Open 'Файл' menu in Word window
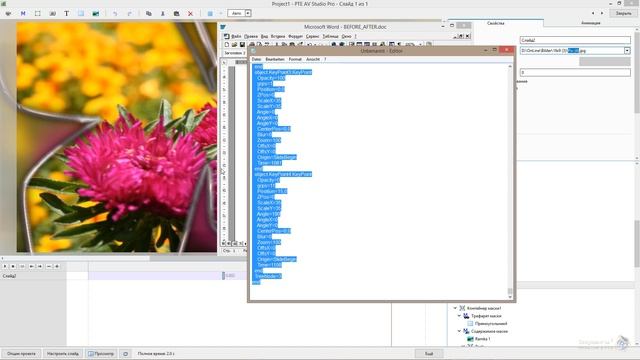640x360 pixels. [x=236, y=36]
